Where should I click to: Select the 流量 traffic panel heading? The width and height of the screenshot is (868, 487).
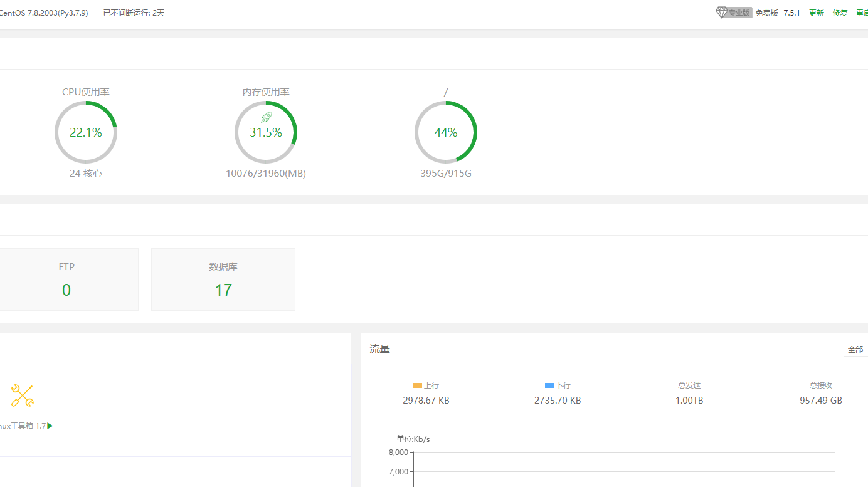[379, 349]
